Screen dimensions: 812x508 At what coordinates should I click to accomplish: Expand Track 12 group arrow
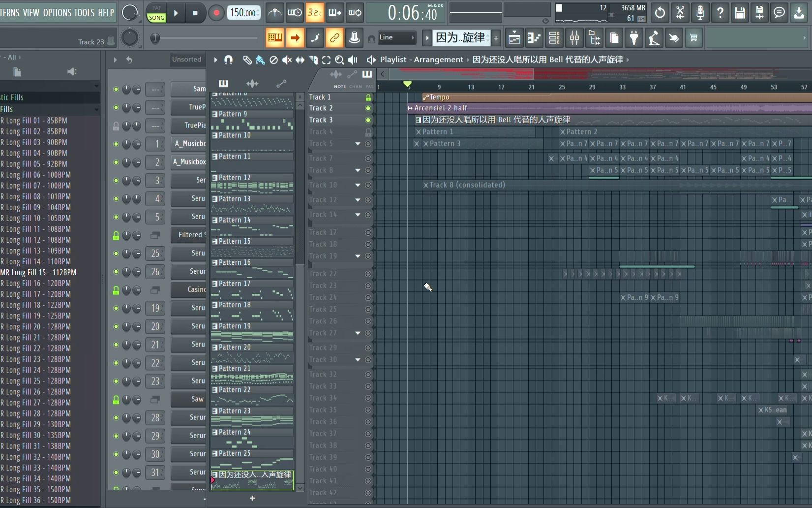pyautogui.click(x=358, y=200)
